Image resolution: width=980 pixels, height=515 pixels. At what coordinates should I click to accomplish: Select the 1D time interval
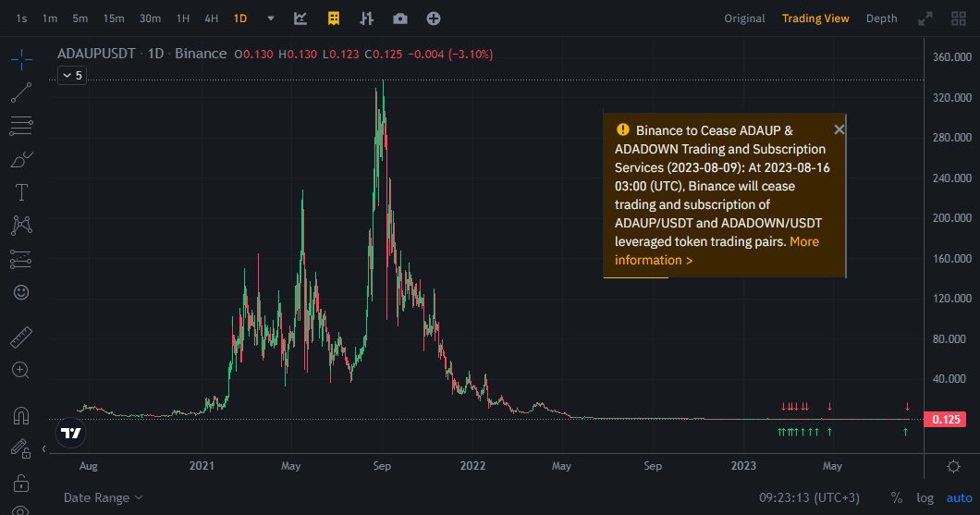[240, 18]
